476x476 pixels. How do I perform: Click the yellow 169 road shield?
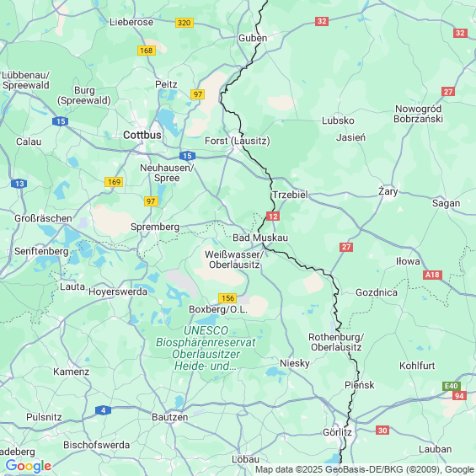[114, 182]
